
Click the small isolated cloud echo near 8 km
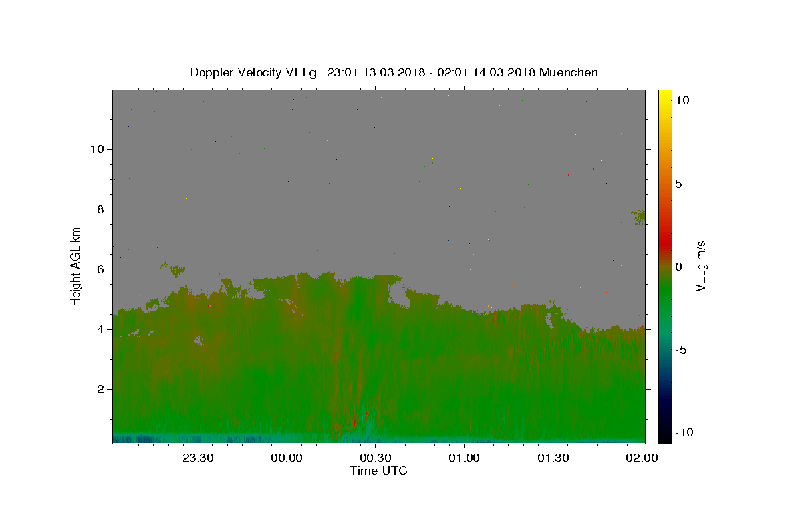pos(638,217)
